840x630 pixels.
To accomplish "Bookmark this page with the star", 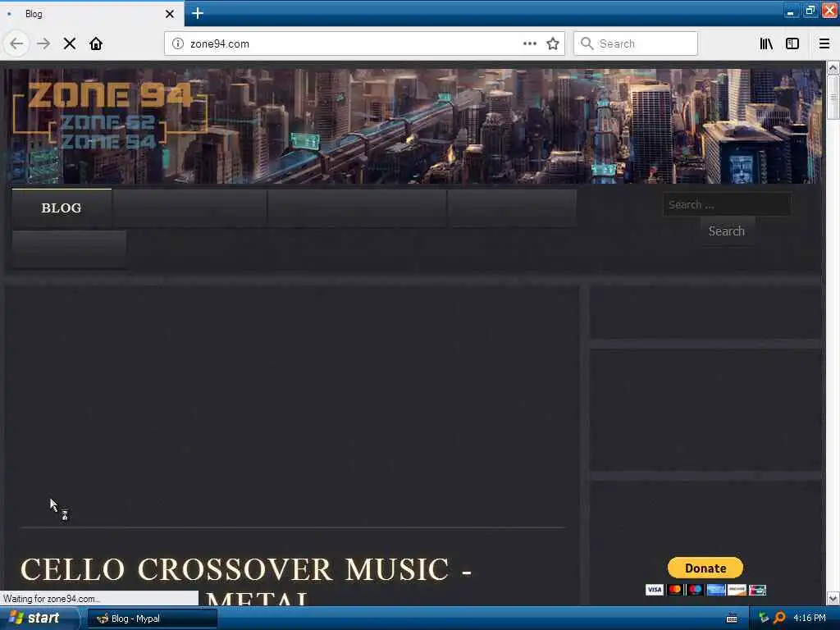I will point(553,43).
